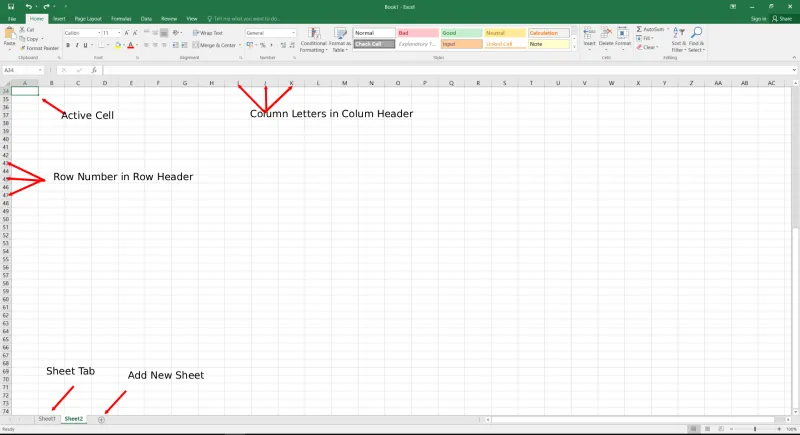Click the Share button
The height and width of the screenshot is (435, 800).
(782, 19)
